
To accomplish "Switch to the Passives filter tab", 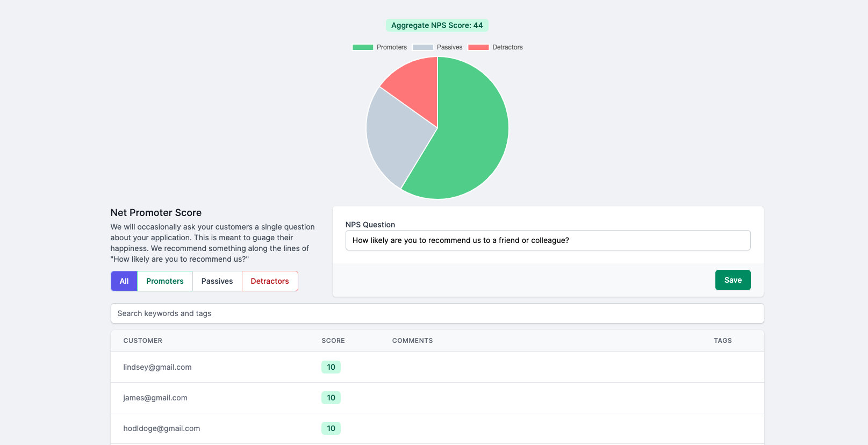I will click(x=217, y=281).
